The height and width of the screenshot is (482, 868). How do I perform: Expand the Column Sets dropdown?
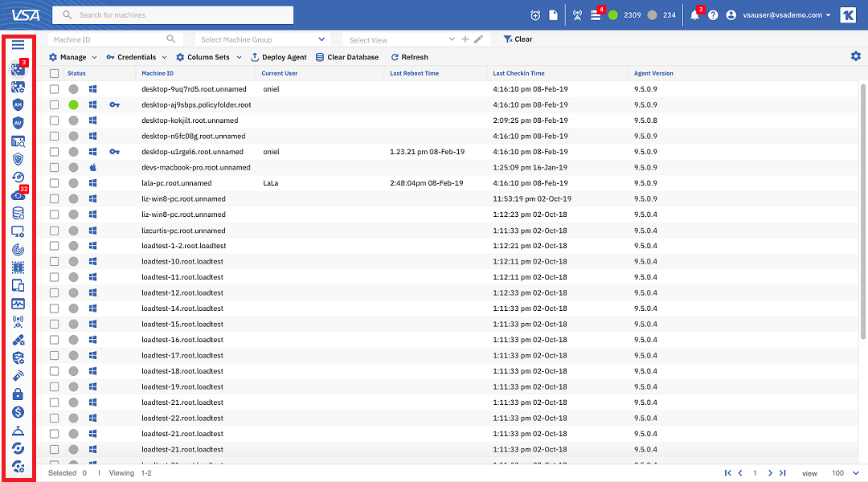[x=209, y=57]
